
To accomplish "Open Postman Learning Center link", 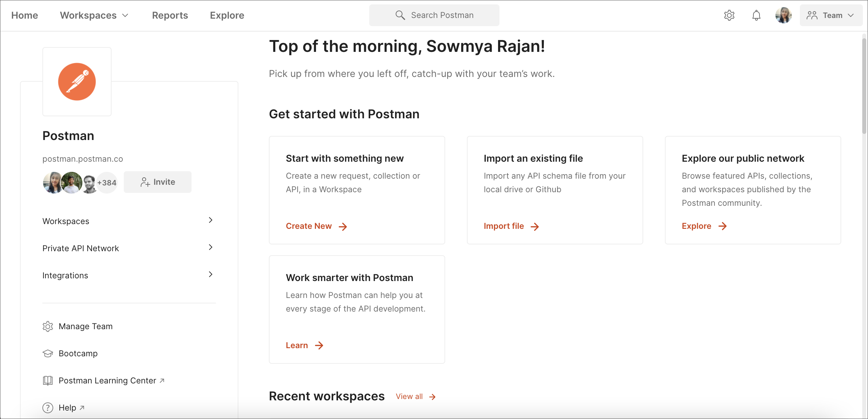I will tap(107, 381).
